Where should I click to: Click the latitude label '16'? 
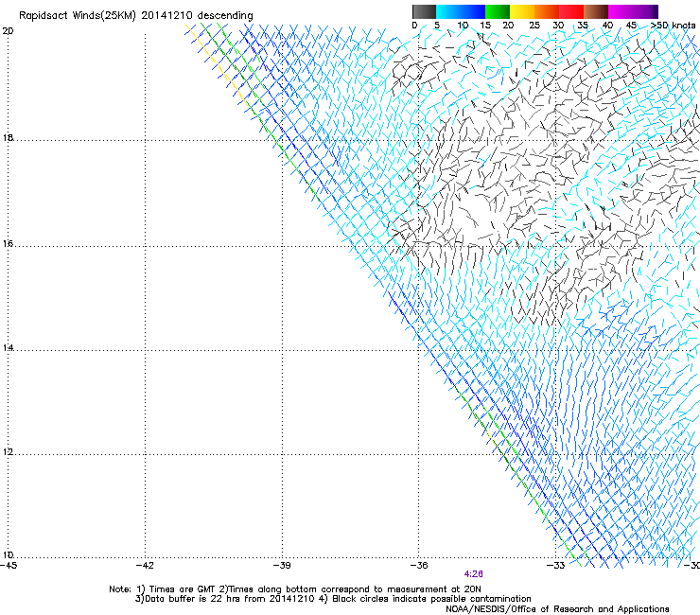(8, 244)
